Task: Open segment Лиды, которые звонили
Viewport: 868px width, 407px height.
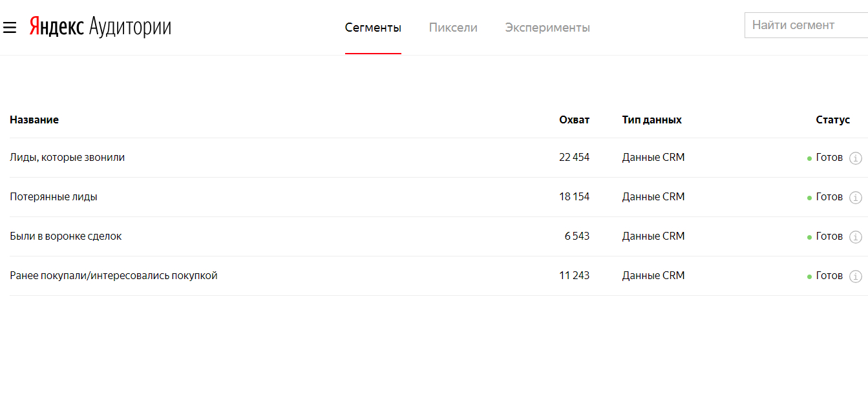Action: [x=67, y=157]
